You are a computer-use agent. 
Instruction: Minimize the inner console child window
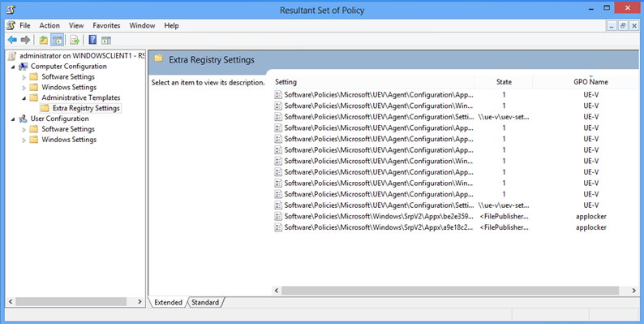(x=612, y=26)
